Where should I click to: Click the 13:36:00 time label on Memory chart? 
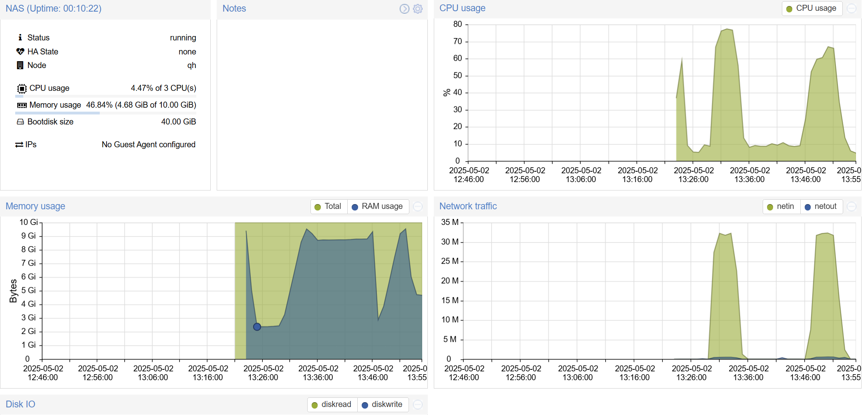click(x=318, y=373)
